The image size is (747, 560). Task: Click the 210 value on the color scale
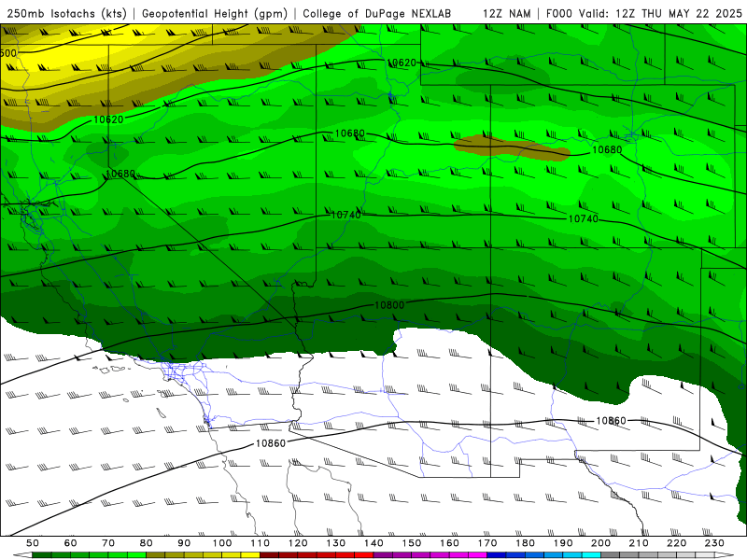coord(639,543)
